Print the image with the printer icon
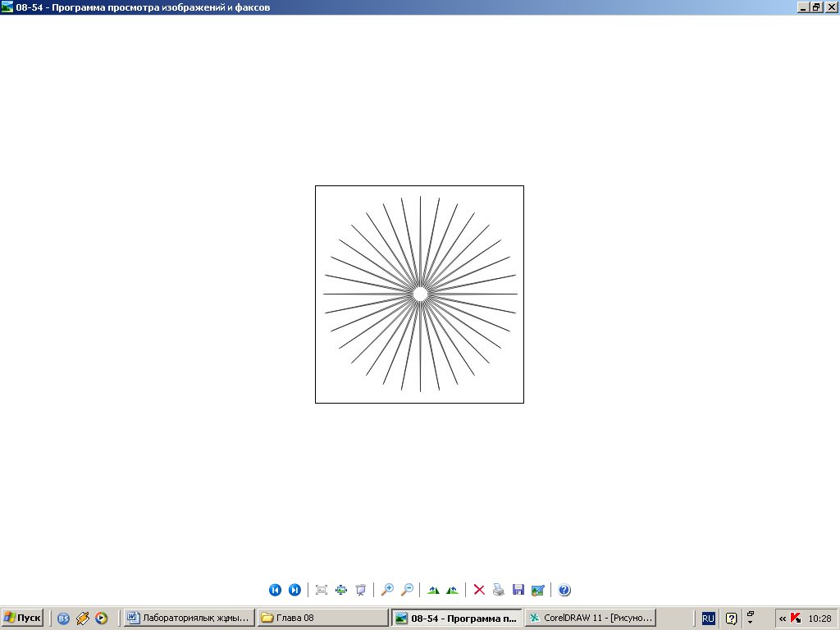Screen dimensions: 840x630 pos(499,590)
